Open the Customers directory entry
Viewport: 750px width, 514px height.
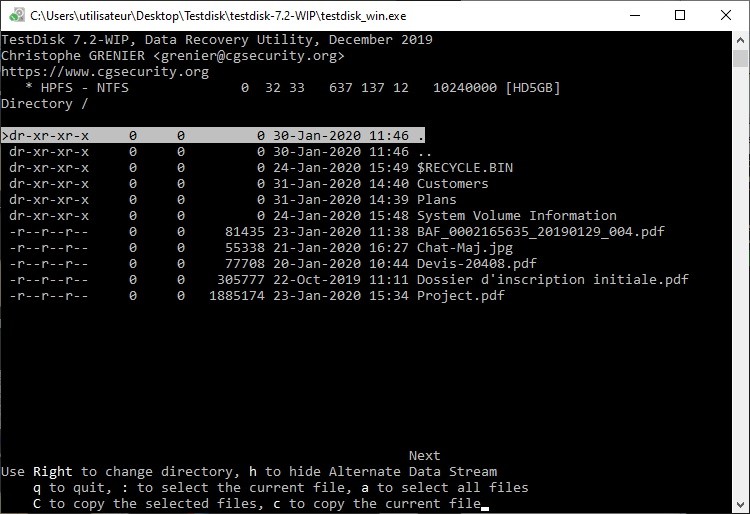pyautogui.click(x=452, y=183)
